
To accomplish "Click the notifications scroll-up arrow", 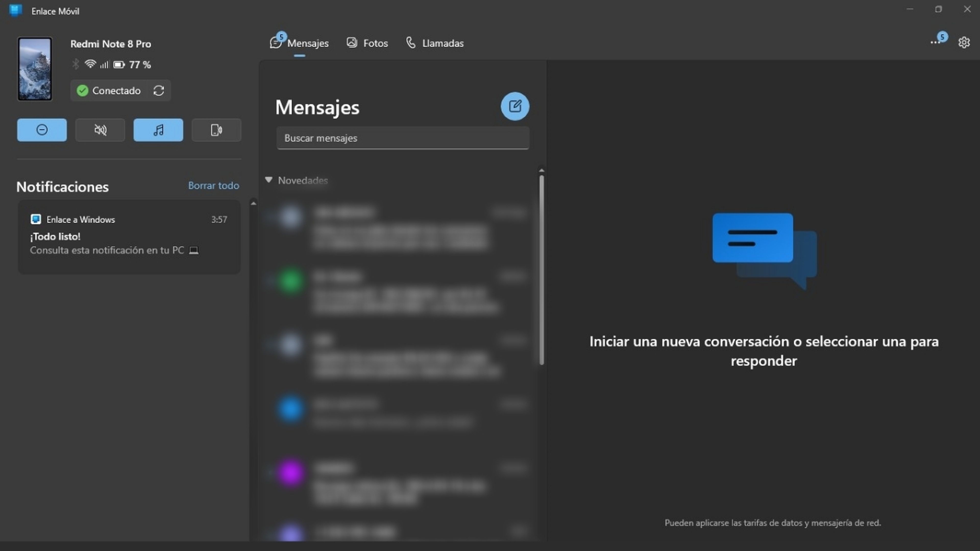I will pyautogui.click(x=253, y=204).
